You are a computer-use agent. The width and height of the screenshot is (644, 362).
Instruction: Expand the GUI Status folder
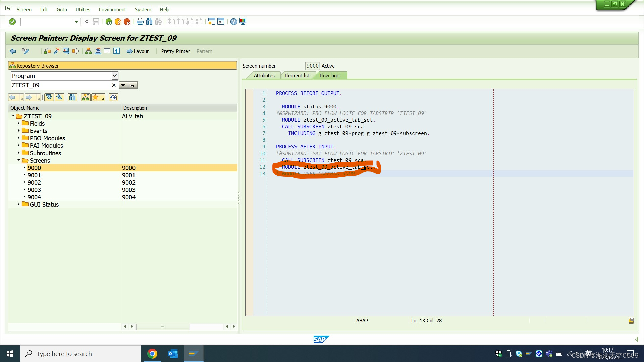coord(18,204)
